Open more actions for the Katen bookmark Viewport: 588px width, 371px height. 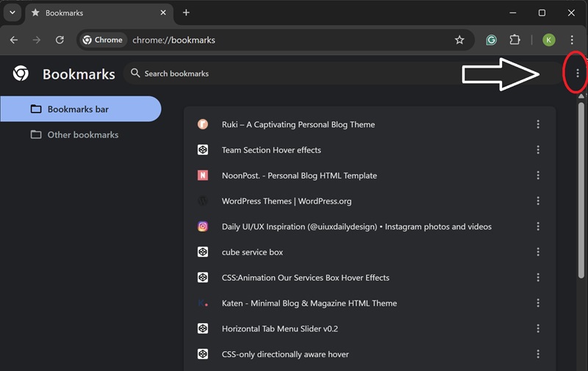tap(538, 303)
